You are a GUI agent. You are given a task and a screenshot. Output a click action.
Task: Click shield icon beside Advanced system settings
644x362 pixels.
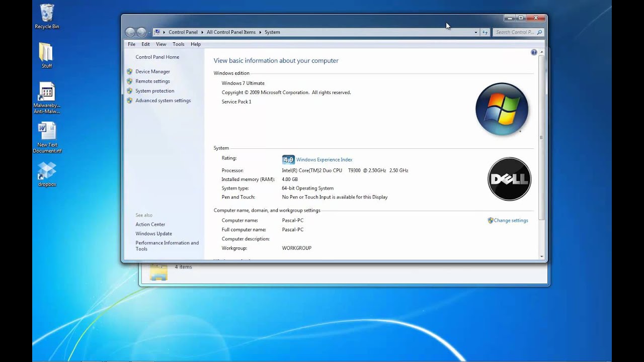pyautogui.click(x=130, y=101)
